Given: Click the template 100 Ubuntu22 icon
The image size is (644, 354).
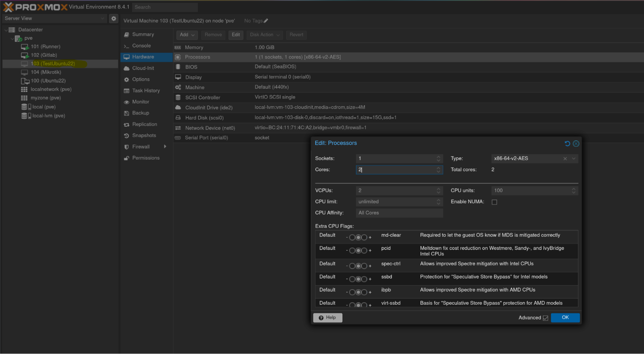Looking at the screenshot, I should (x=25, y=81).
